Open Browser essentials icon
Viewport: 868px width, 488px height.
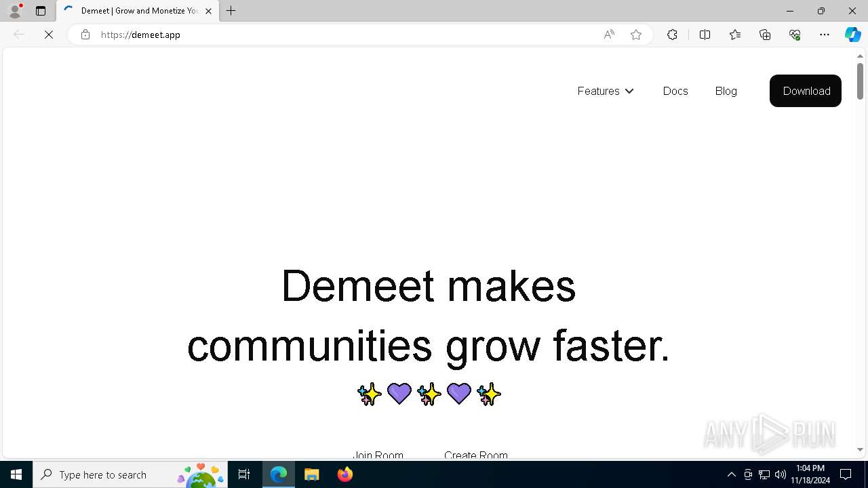pos(795,35)
